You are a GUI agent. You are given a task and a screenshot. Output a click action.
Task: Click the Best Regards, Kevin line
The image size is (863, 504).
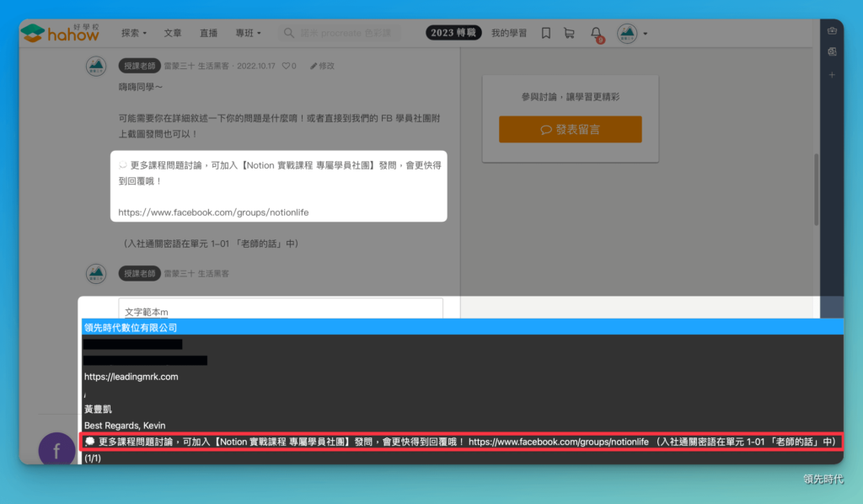[125, 426]
